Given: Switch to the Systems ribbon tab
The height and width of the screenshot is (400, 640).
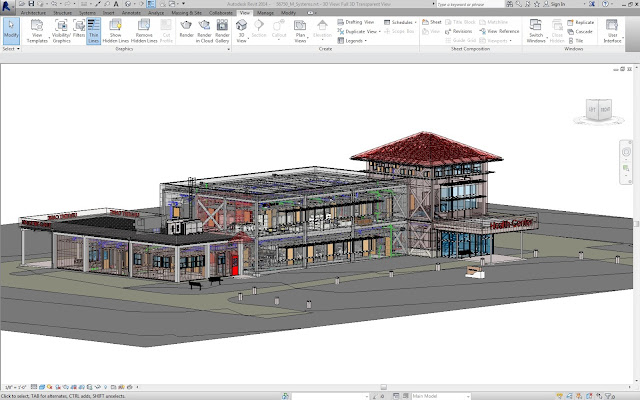Looking at the screenshot, I should click(x=87, y=13).
